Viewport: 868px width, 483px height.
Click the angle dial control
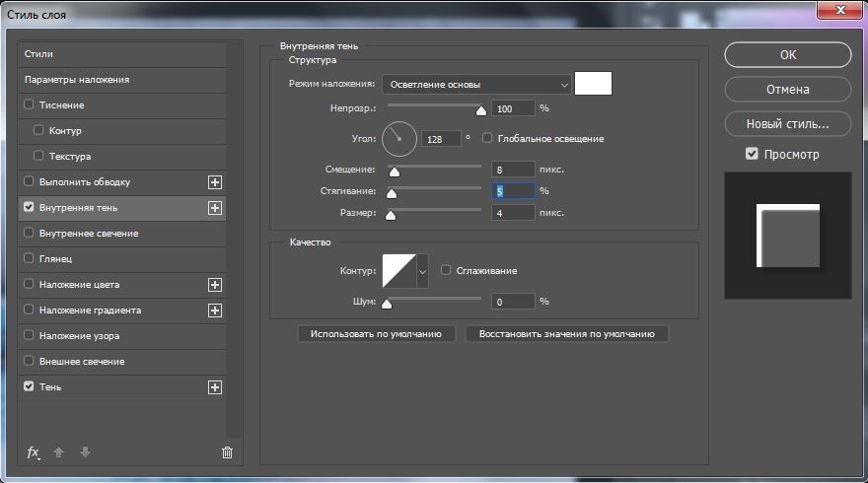[x=399, y=139]
